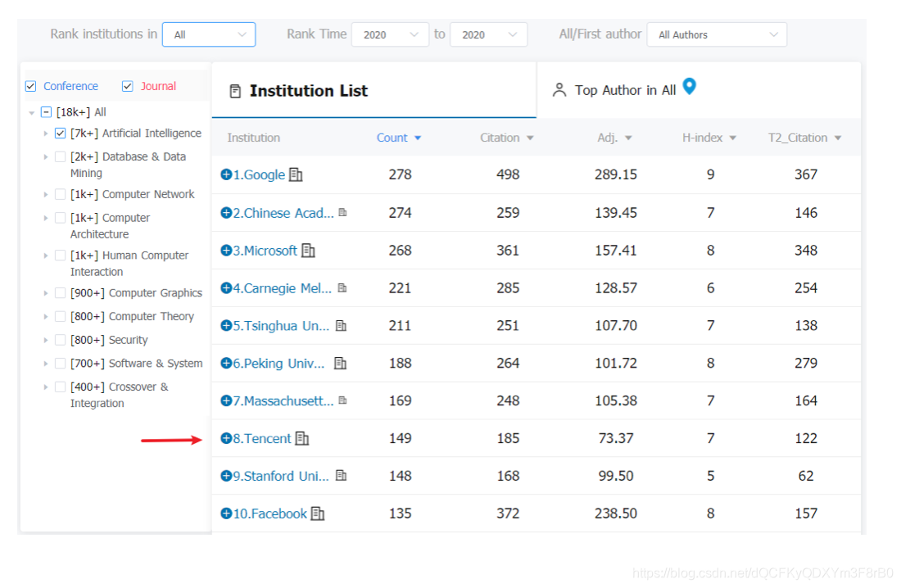Collapse the [18k+] All tree node
The width and height of the screenshot is (901, 588).
32,113
